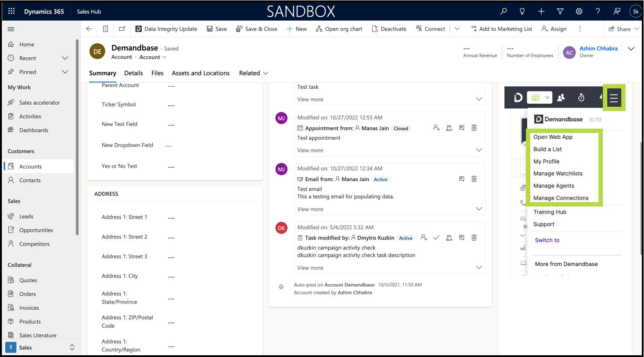Delete the Test email activity
Image resolution: width=644 pixels, height=357 pixels.
[474, 179]
